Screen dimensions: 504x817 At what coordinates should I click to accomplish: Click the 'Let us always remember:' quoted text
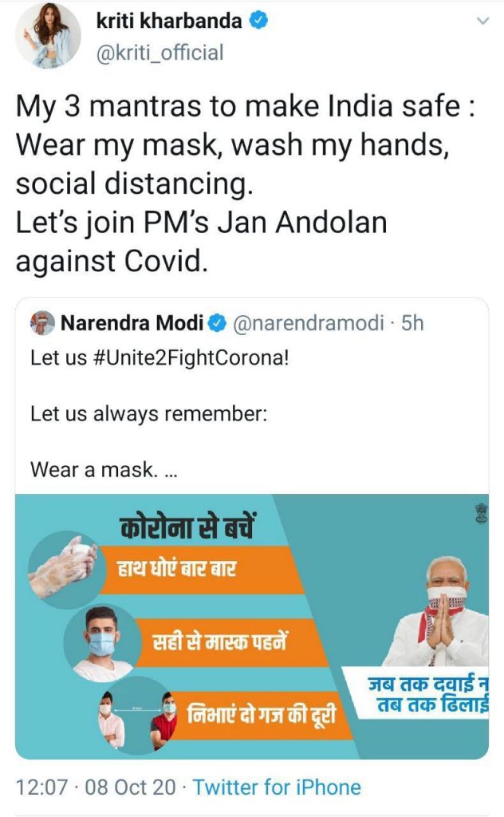(149, 414)
